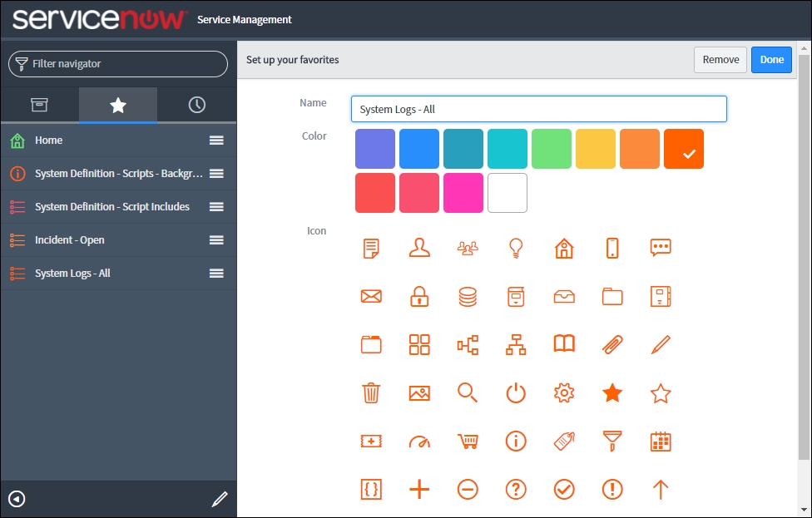Pick the hot pink color swatch

tap(463, 193)
